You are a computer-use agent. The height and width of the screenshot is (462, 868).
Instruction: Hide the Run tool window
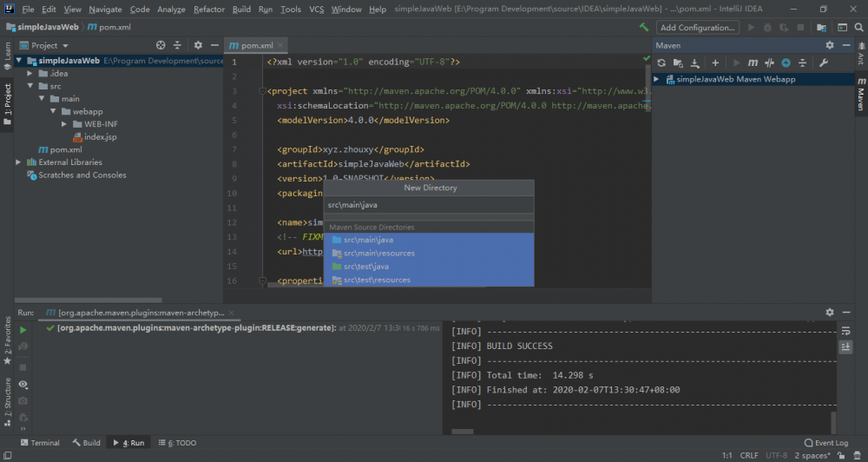click(846, 313)
